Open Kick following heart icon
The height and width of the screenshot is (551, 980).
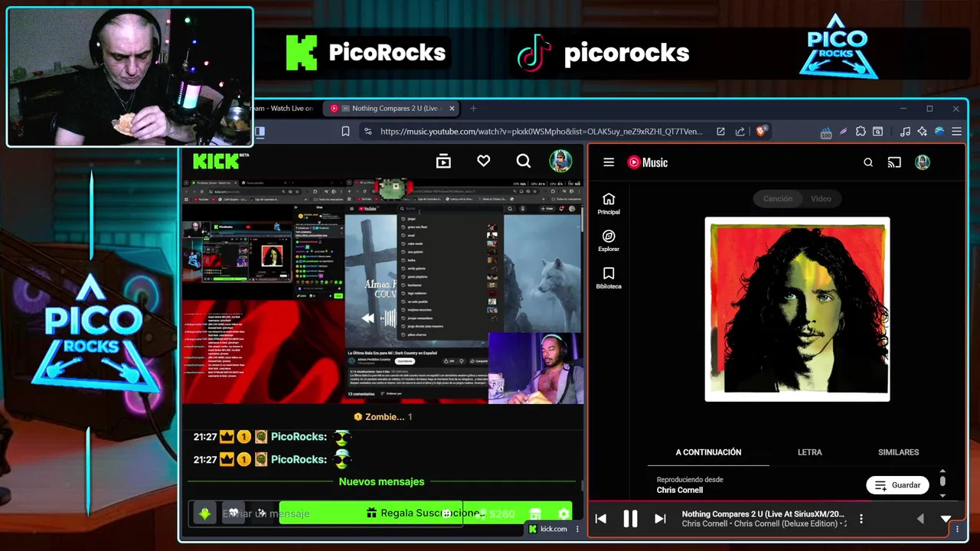point(483,161)
